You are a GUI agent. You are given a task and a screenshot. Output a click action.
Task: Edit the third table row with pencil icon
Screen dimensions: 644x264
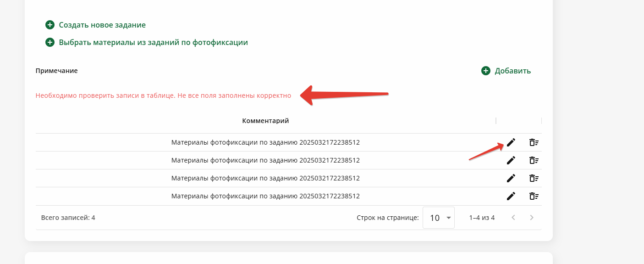click(x=511, y=178)
